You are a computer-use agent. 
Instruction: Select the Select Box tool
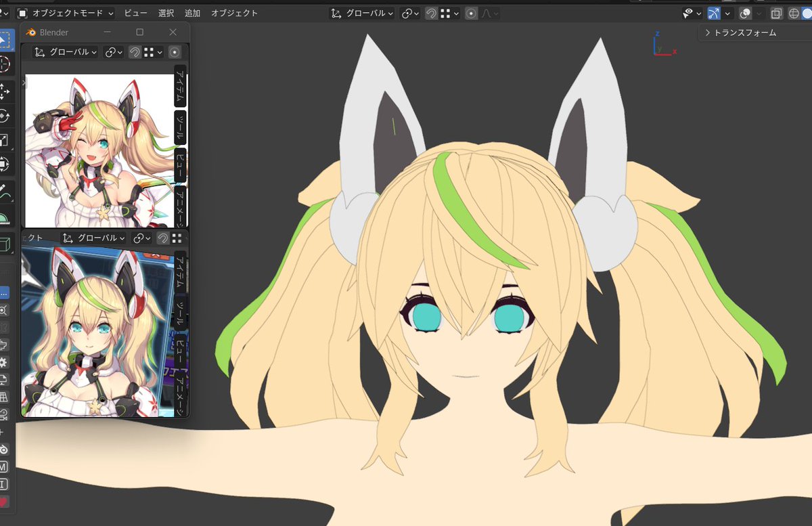pyautogui.click(x=5, y=40)
